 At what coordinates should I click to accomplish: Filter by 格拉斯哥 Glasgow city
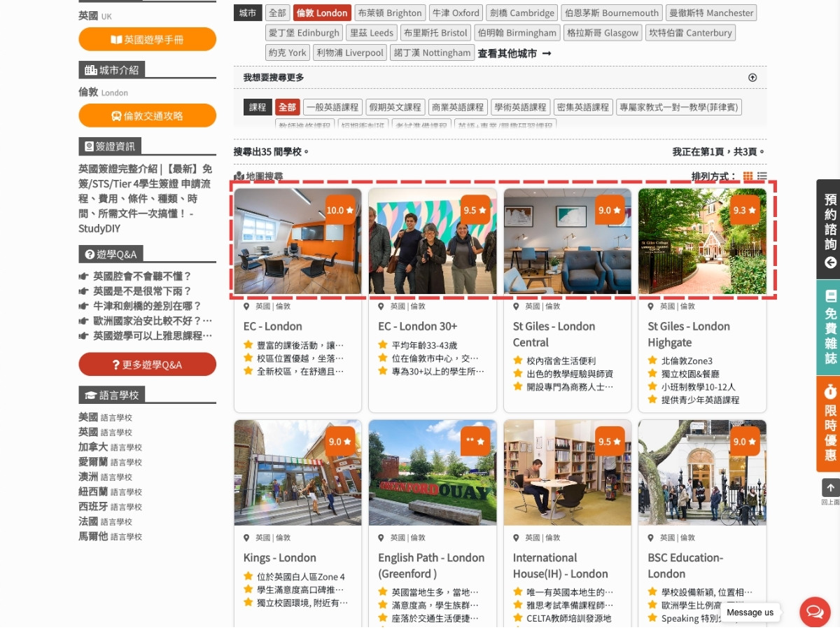point(603,32)
